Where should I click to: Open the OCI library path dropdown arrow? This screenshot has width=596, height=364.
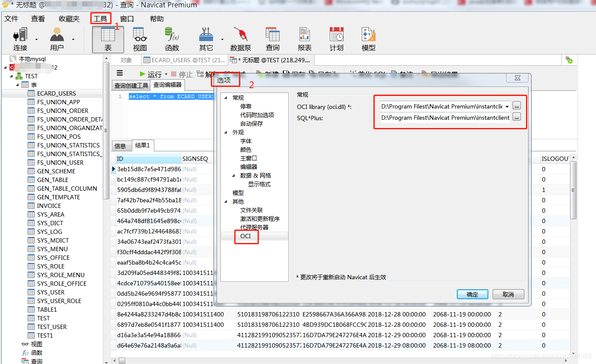pyautogui.click(x=507, y=106)
